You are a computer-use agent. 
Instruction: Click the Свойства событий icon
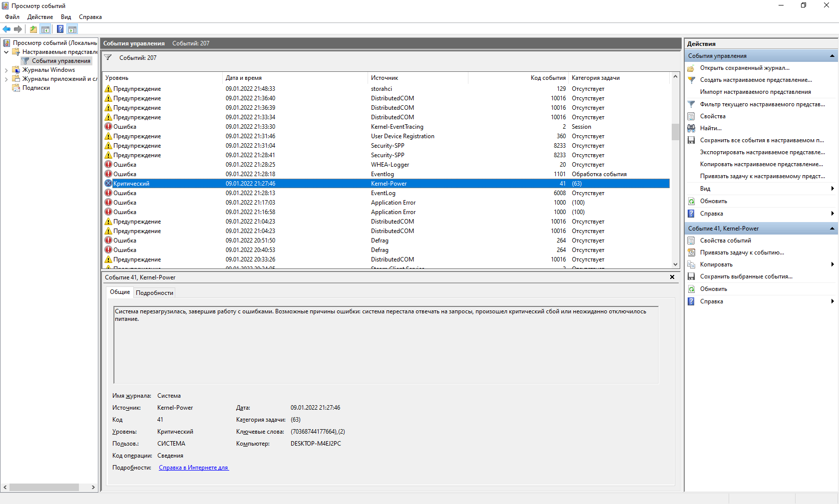coord(691,241)
